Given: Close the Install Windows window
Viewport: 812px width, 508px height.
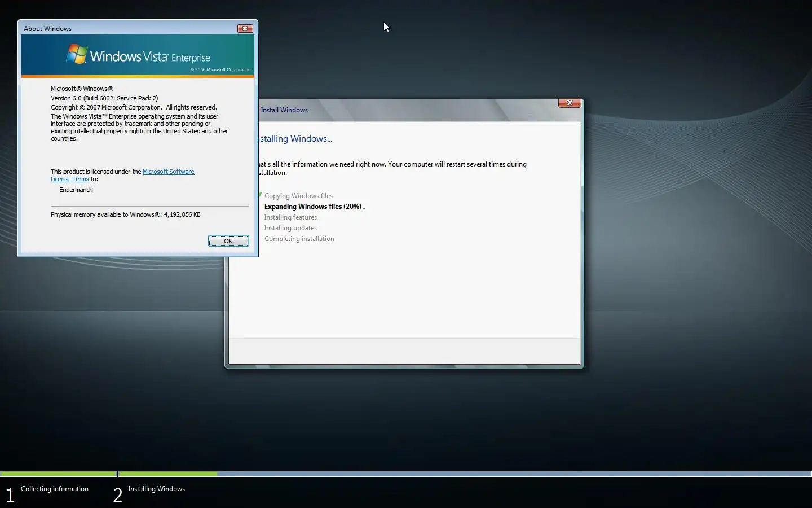Looking at the screenshot, I should pos(570,103).
